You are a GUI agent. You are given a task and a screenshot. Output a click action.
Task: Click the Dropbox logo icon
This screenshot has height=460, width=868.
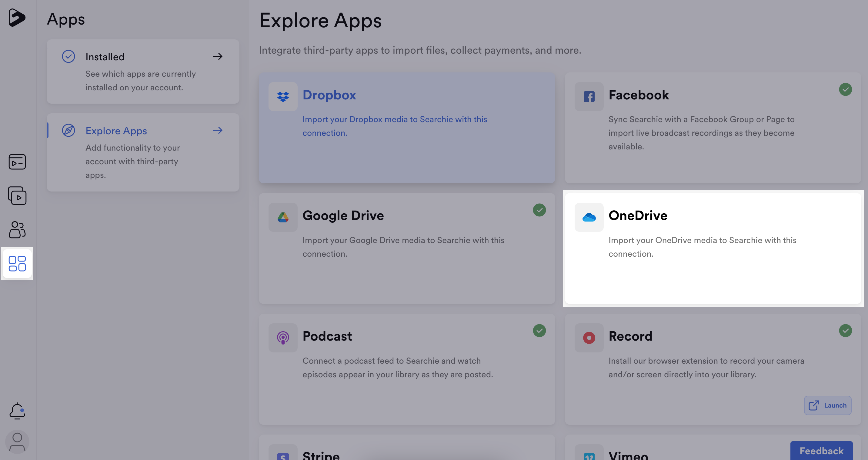(283, 97)
